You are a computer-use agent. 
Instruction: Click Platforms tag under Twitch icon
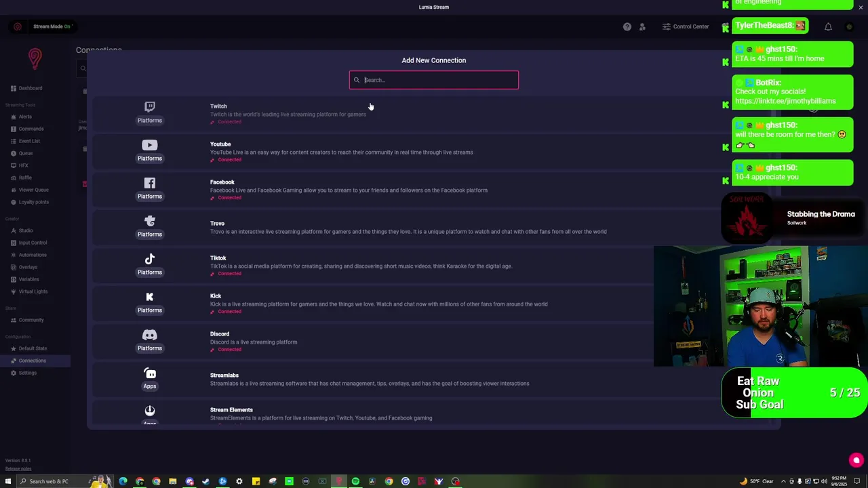(x=150, y=121)
